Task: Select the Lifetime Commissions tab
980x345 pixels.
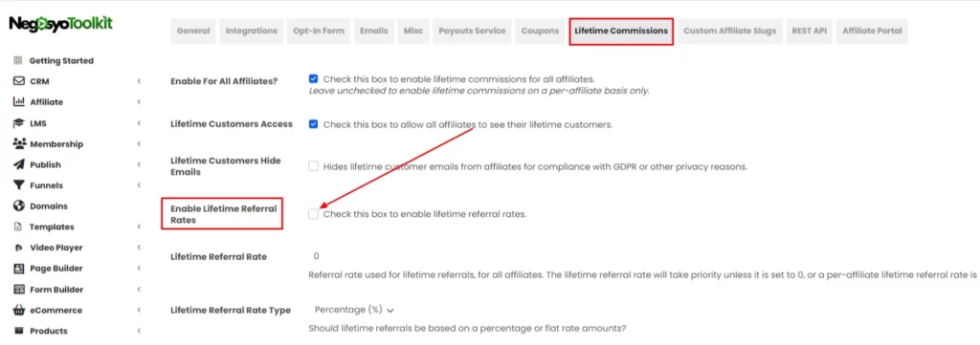Action: pos(621,31)
